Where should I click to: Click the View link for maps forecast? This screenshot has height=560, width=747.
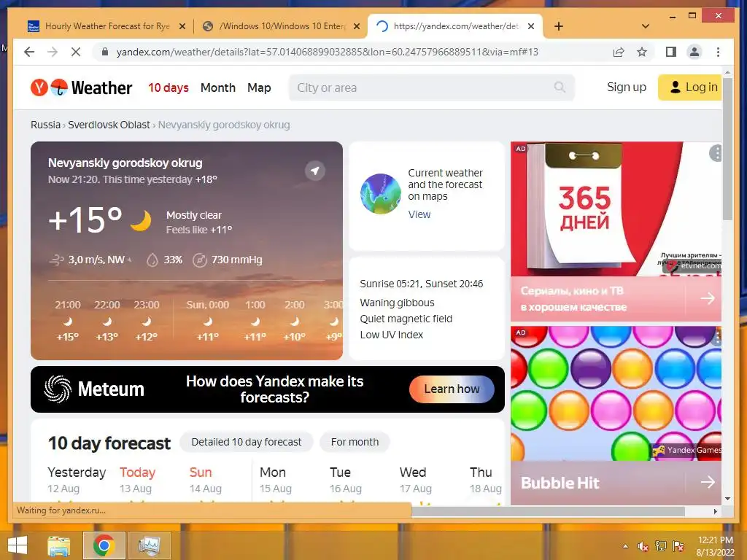[419, 214]
